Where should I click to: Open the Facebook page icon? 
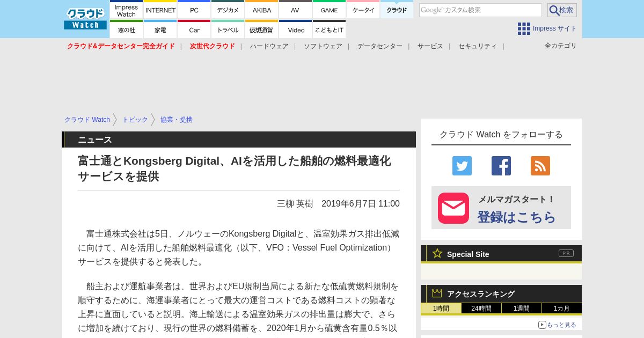coord(501,166)
